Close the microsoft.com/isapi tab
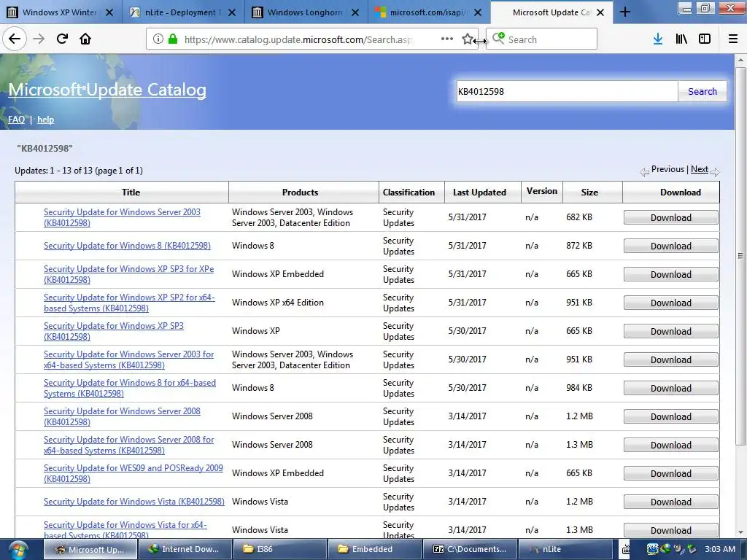 pyautogui.click(x=478, y=12)
